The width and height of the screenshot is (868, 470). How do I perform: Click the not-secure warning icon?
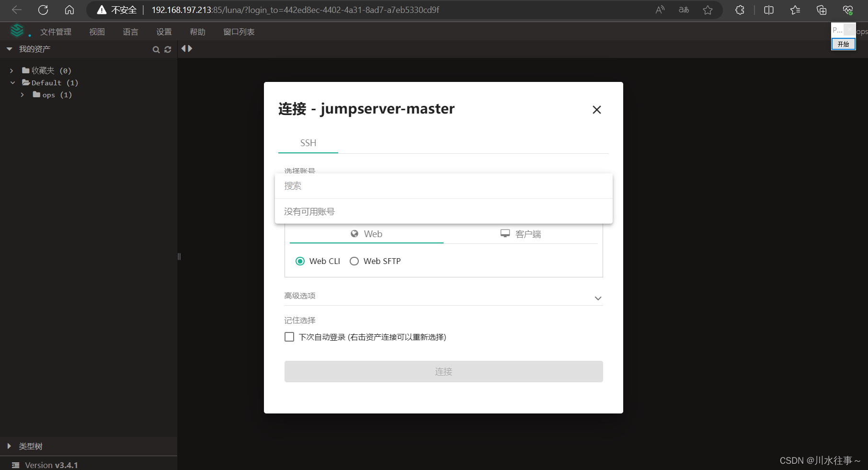[x=102, y=10]
